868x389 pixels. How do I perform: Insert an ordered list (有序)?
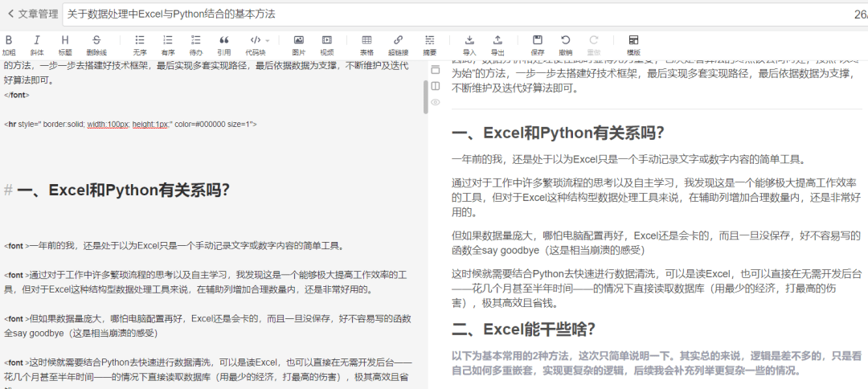[168, 45]
